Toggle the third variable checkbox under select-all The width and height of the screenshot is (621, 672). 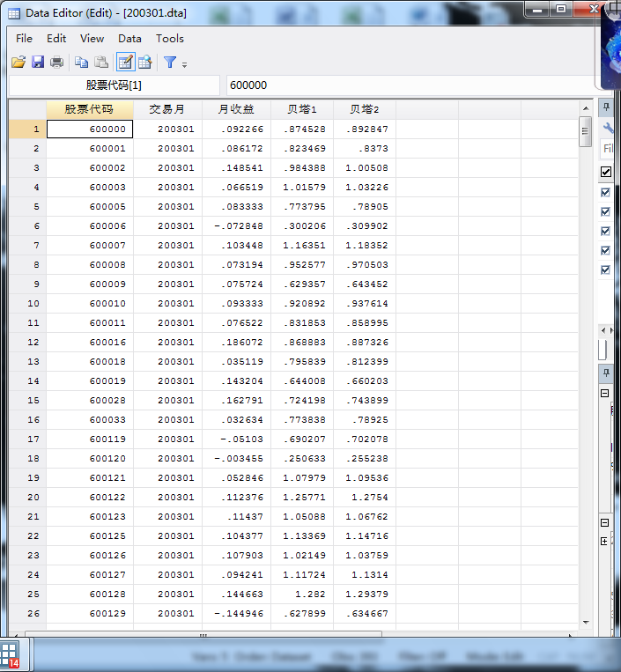coord(605,231)
